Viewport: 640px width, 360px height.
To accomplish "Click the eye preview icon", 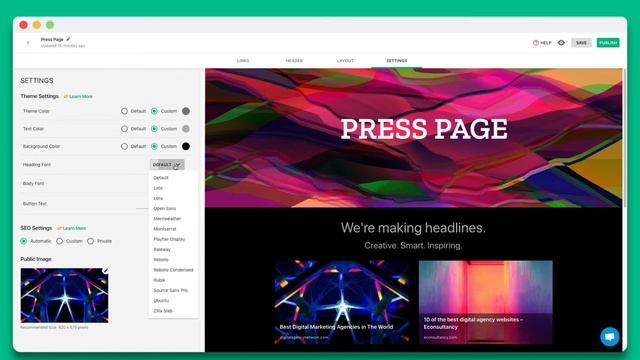I will click(x=561, y=42).
